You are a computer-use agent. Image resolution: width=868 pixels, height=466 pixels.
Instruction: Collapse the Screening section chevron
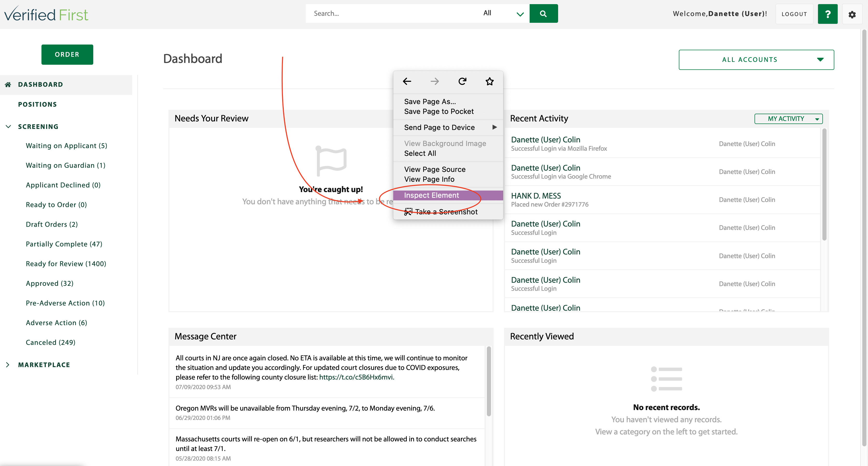click(9, 127)
